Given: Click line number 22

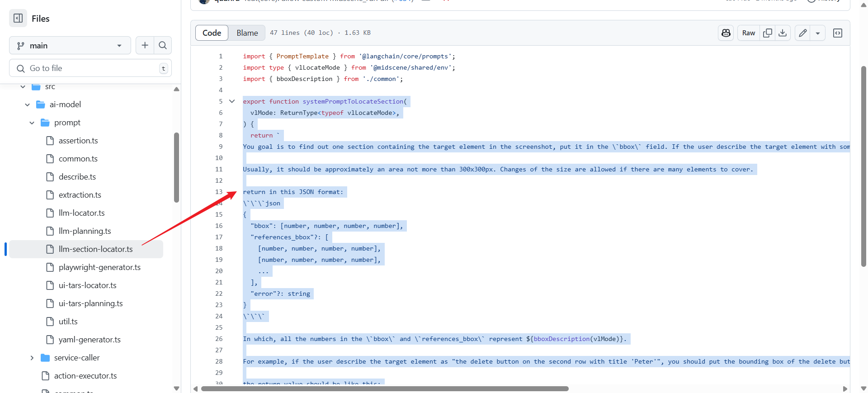Looking at the screenshot, I should tap(219, 294).
